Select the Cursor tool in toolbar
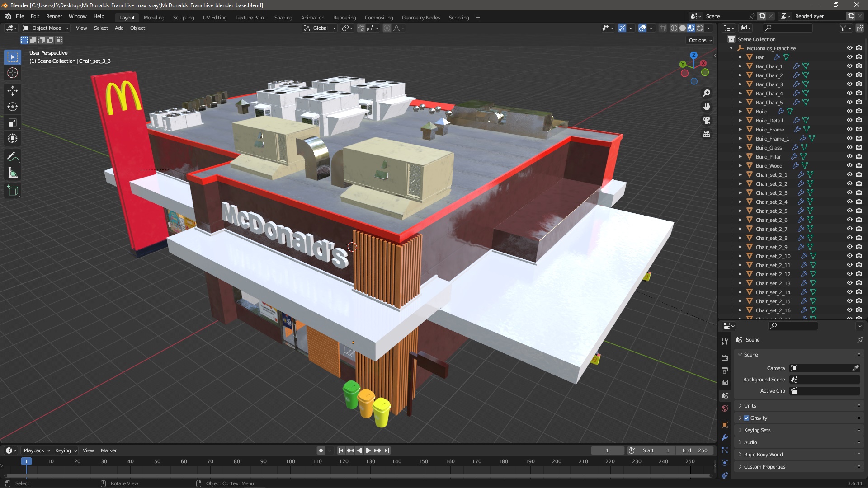868x488 pixels. coord(13,73)
